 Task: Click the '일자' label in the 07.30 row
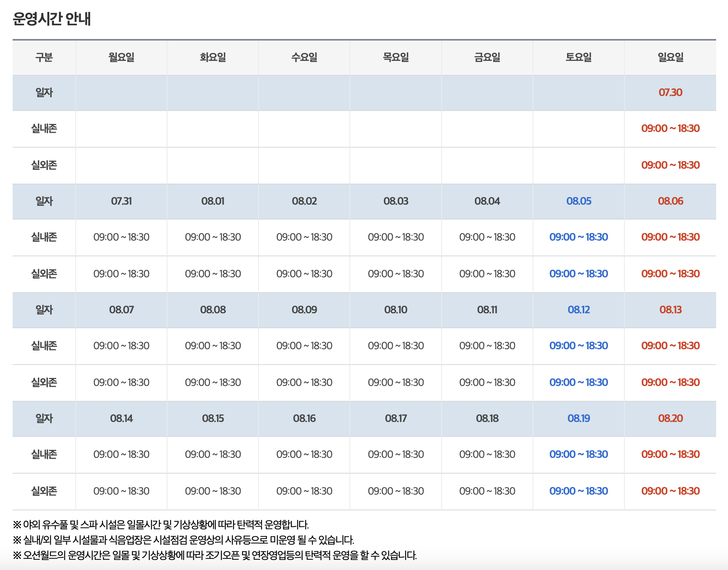(x=44, y=93)
